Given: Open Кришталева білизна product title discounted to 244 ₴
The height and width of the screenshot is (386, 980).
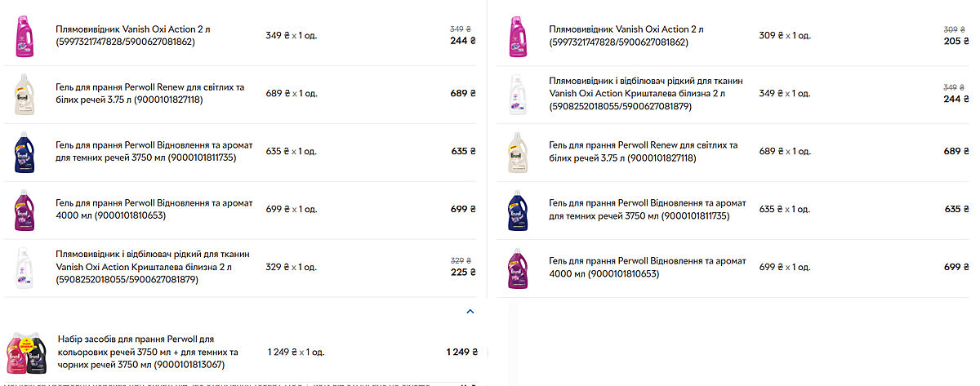Looking at the screenshot, I should click(646, 94).
